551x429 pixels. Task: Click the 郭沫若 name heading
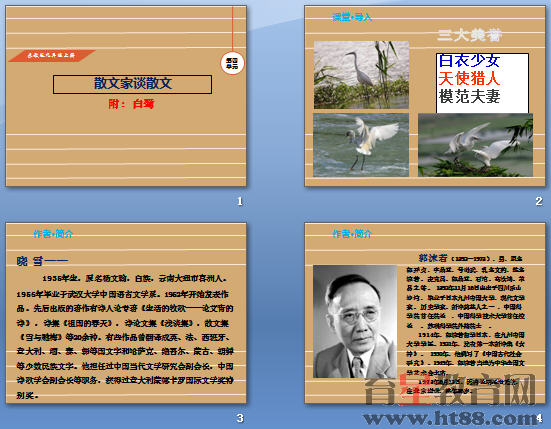tap(433, 258)
